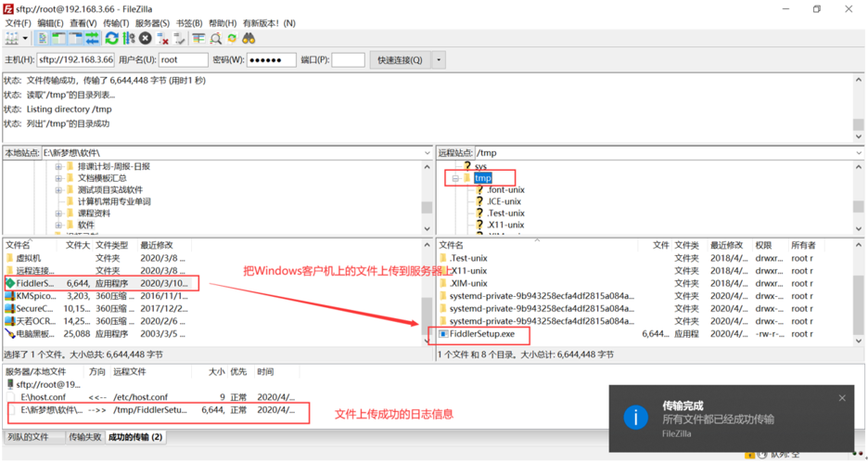The image size is (868, 464).
Task: Toggle the transfer queue display
Action: pyautogui.click(x=92, y=38)
